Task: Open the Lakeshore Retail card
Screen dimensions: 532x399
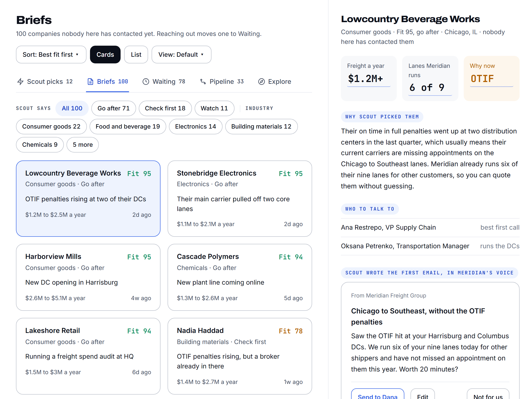Action: pos(88,356)
